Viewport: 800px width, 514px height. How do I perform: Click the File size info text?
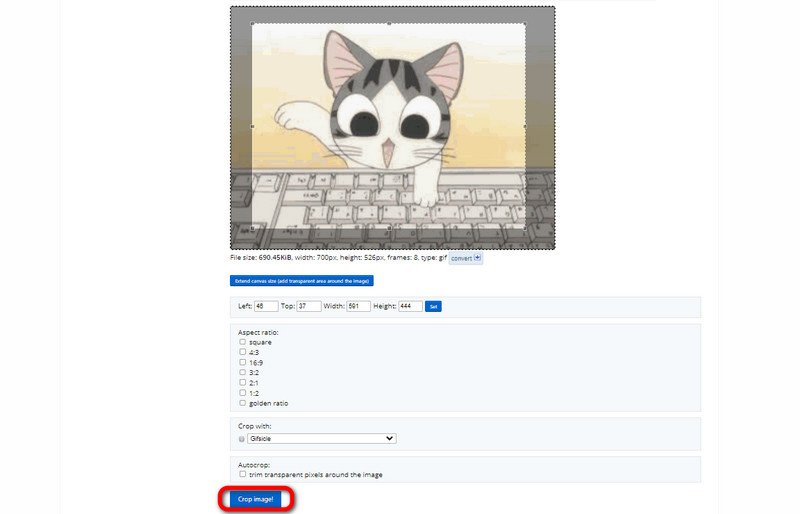pyautogui.click(x=338, y=258)
